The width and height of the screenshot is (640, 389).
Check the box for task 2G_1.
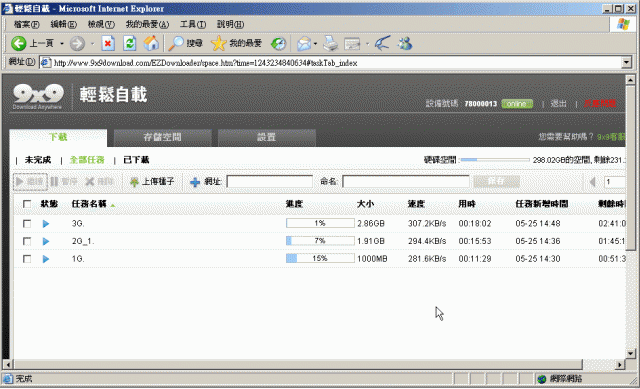[x=27, y=241]
